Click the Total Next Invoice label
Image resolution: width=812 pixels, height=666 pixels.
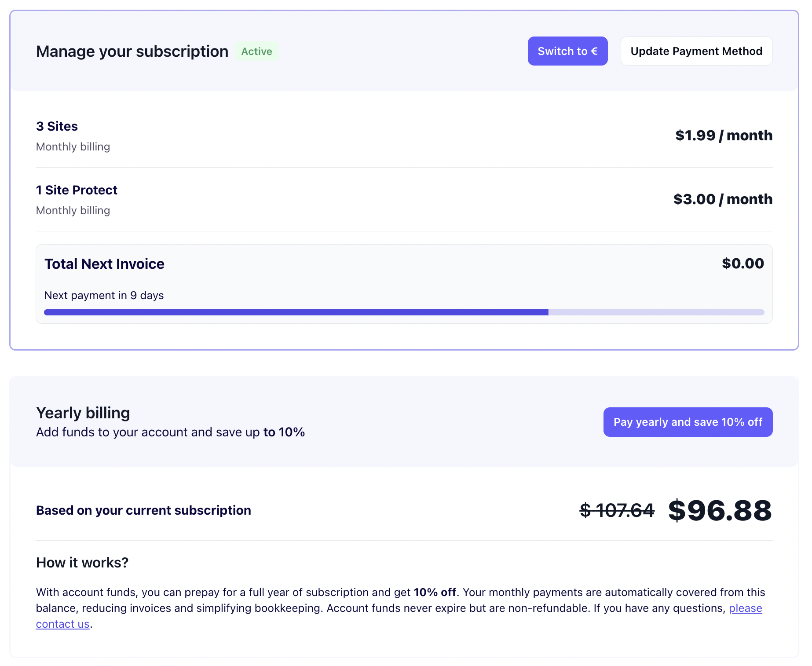point(104,264)
